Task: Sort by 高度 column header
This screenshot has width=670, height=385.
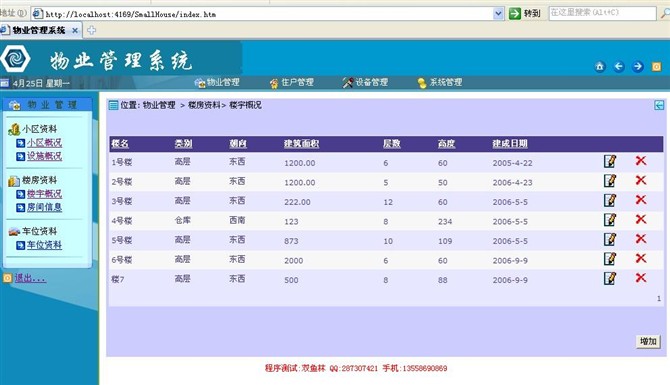Action: coord(447,144)
